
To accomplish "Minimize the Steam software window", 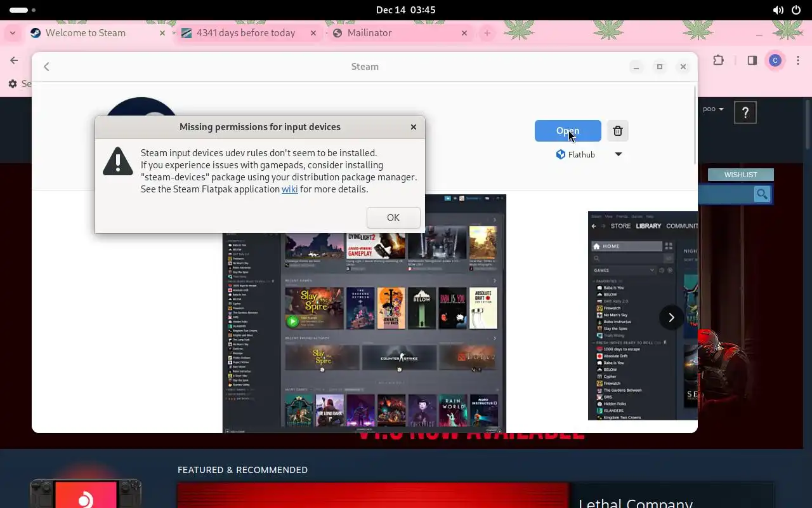I will click(636, 67).
